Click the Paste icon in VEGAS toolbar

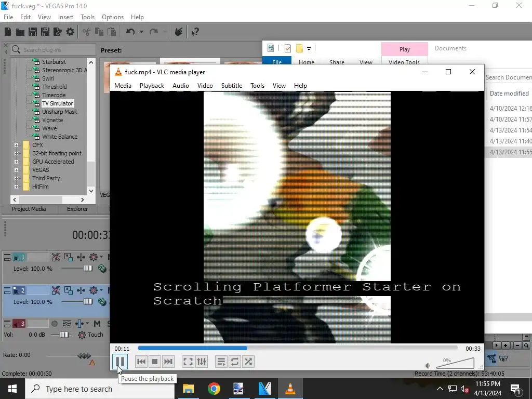[112, 32]
